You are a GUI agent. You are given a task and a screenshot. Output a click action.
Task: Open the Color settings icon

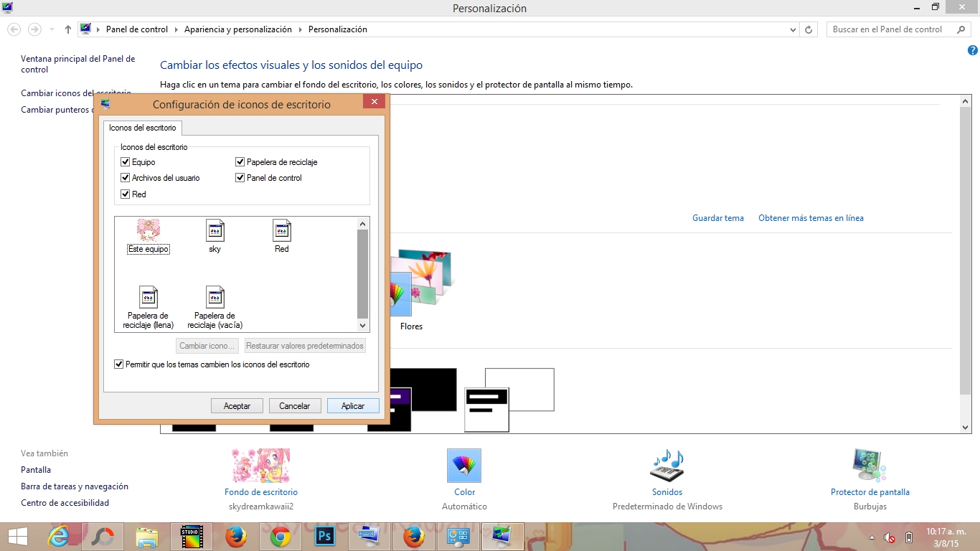tap(464, 466)
